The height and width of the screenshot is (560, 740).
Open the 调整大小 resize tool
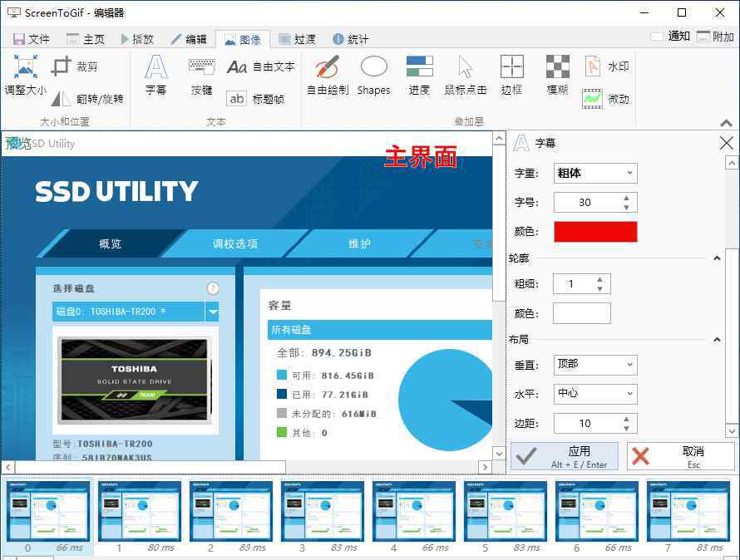[x=26, y=76]
